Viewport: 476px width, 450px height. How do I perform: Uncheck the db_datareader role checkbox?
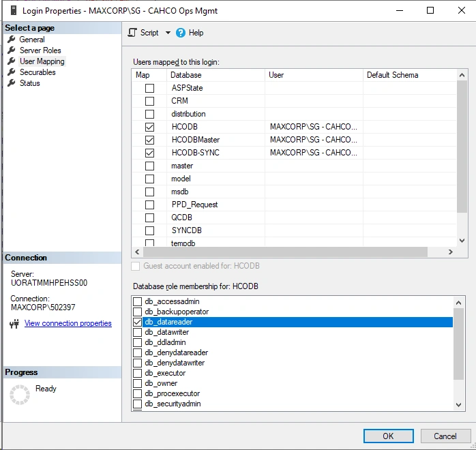[138, 322]
